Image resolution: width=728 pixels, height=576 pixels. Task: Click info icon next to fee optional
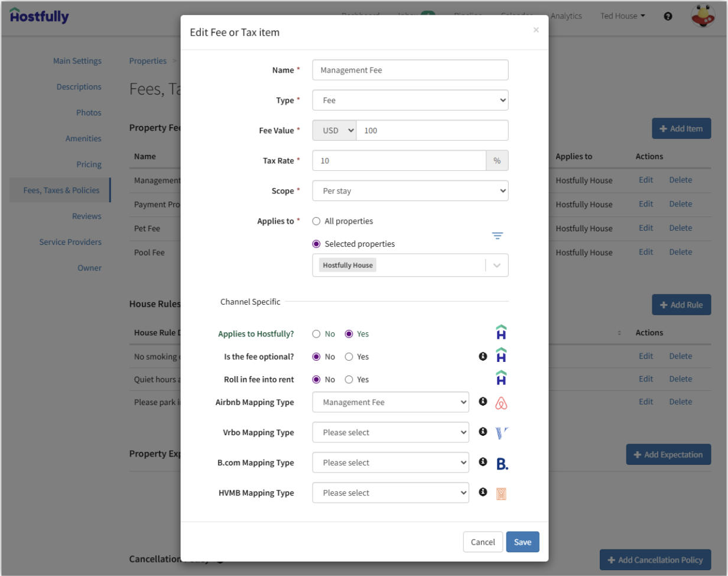[483, 357]
